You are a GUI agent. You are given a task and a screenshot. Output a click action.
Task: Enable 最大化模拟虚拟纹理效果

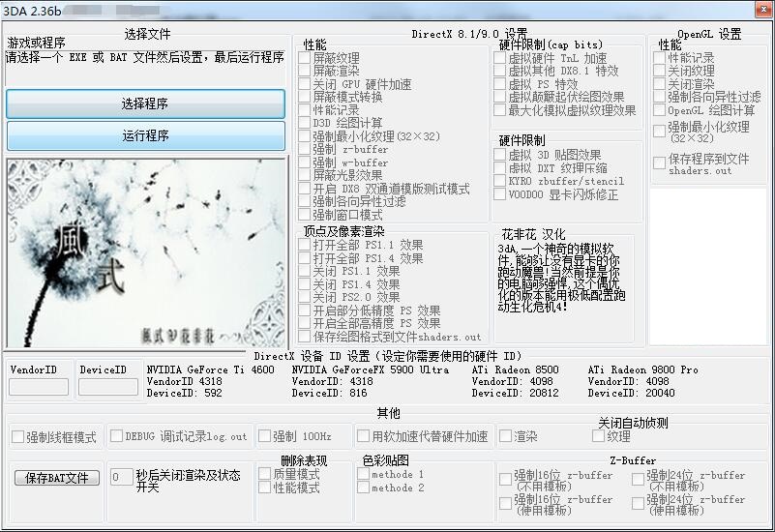[x=499, y=109]
